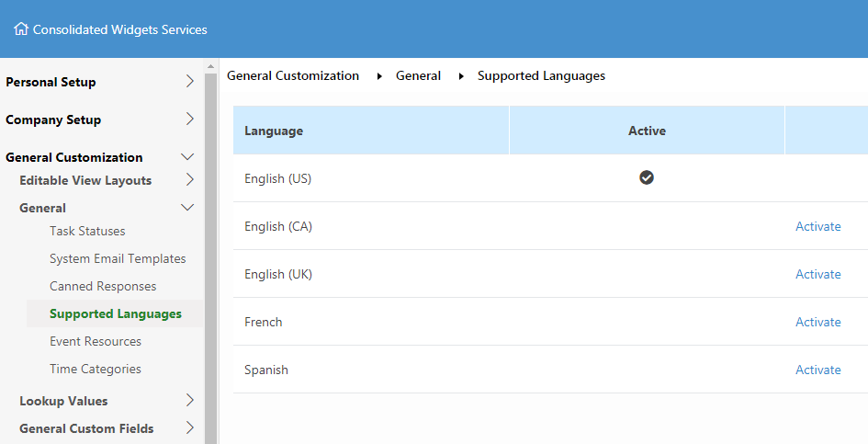Expand Company Setup chevron

(190, 120)
